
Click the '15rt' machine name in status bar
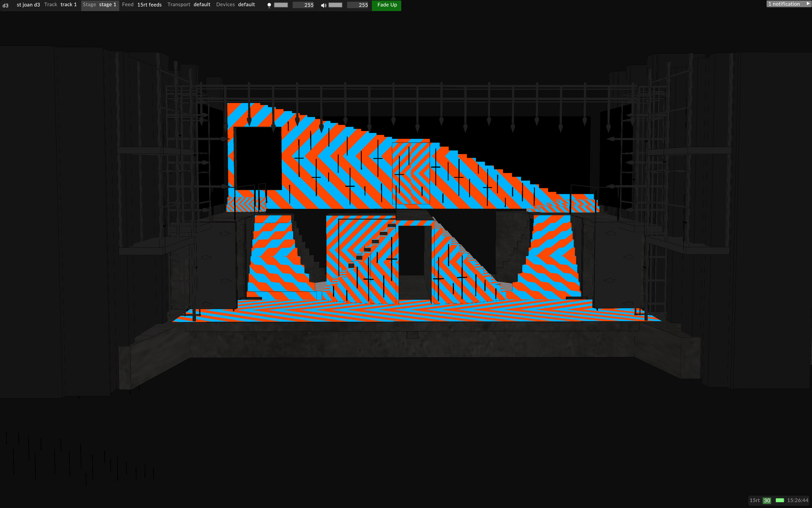[755, 500]
